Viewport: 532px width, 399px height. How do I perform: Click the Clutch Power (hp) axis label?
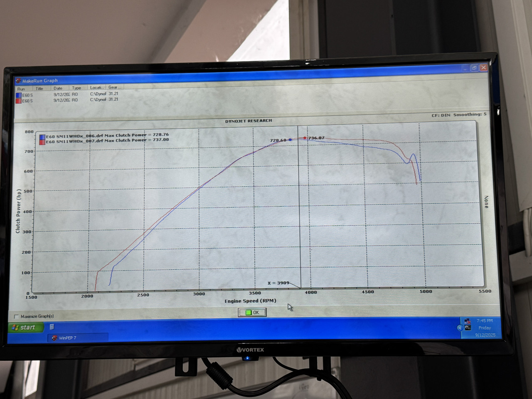click(18, 211)
